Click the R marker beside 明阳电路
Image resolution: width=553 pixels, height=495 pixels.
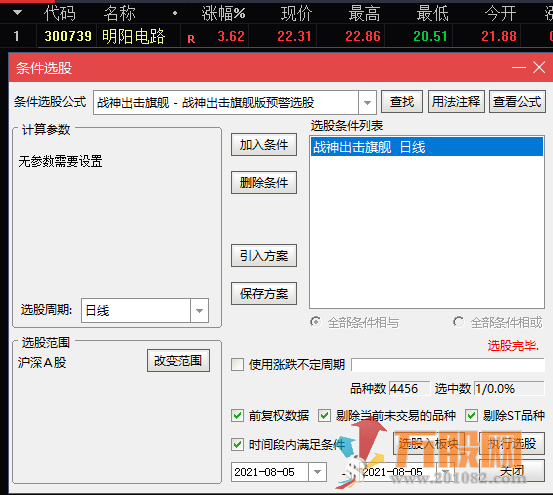pos(191,39)
